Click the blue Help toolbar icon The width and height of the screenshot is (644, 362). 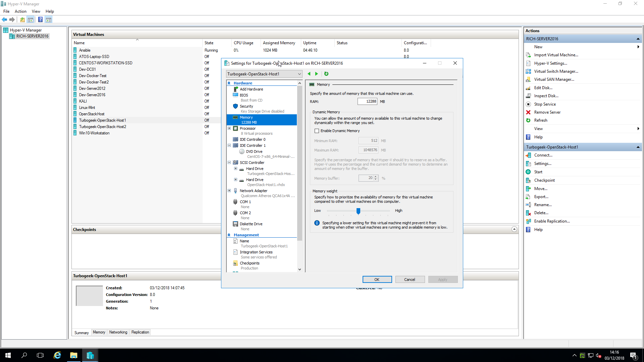click(x=40, y=20)
